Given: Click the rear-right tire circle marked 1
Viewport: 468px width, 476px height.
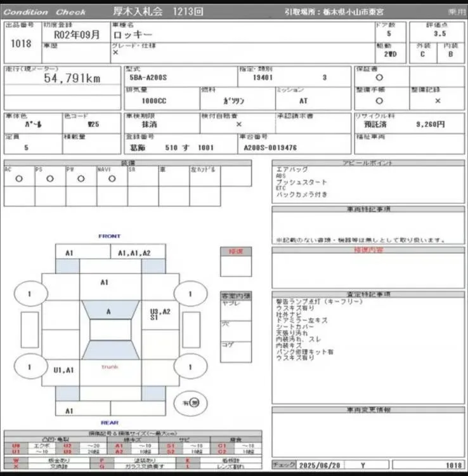Looking at the screenshot, I should [x=190, y=366].
